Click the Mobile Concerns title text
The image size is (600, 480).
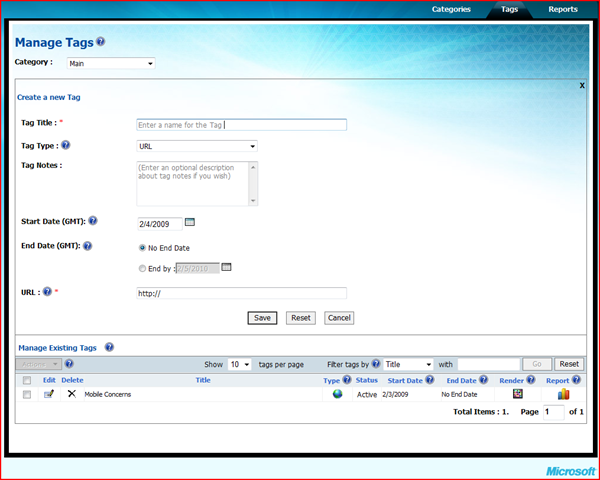108,394
